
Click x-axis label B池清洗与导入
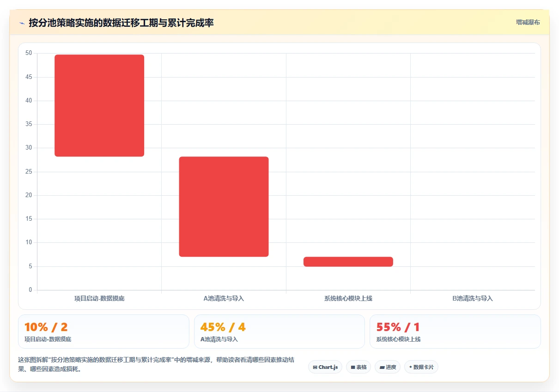[473, 298]
